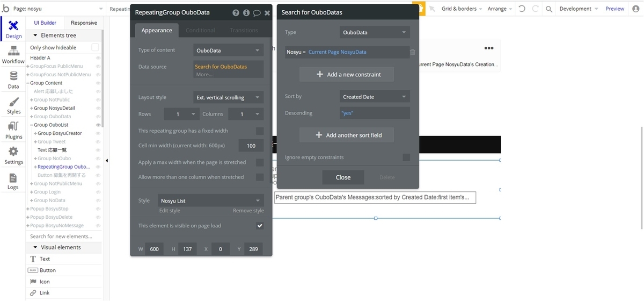
Task: Open the Preview link
Action: [614, 9]
